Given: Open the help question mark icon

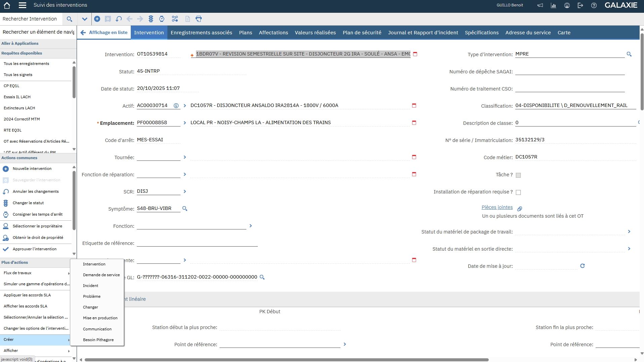Looking at the screenshot, I should pyautogui.click(x=594, y=5).
